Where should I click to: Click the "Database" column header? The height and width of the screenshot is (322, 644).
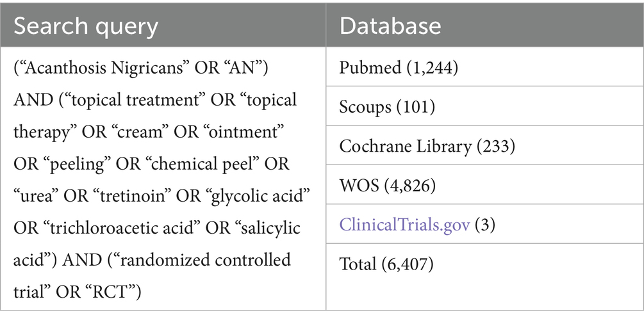[x=390, y=25]
